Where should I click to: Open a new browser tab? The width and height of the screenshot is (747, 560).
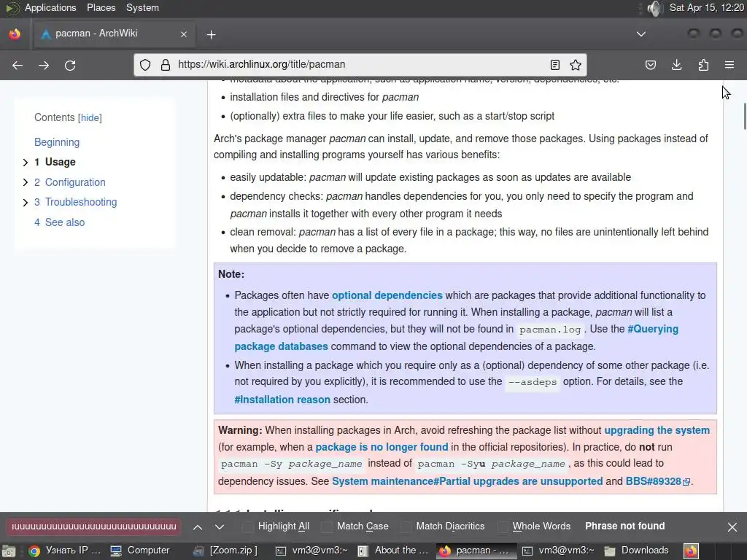pyautogui.click(x=211, y=34)
